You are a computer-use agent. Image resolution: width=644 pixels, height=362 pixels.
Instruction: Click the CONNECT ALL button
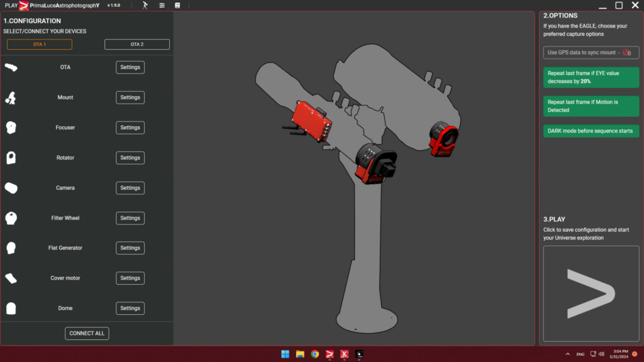click(86, 333)
